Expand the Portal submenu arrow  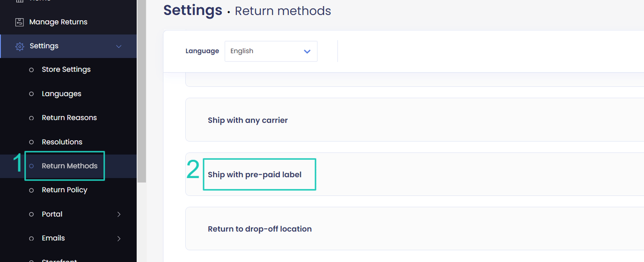119,214
